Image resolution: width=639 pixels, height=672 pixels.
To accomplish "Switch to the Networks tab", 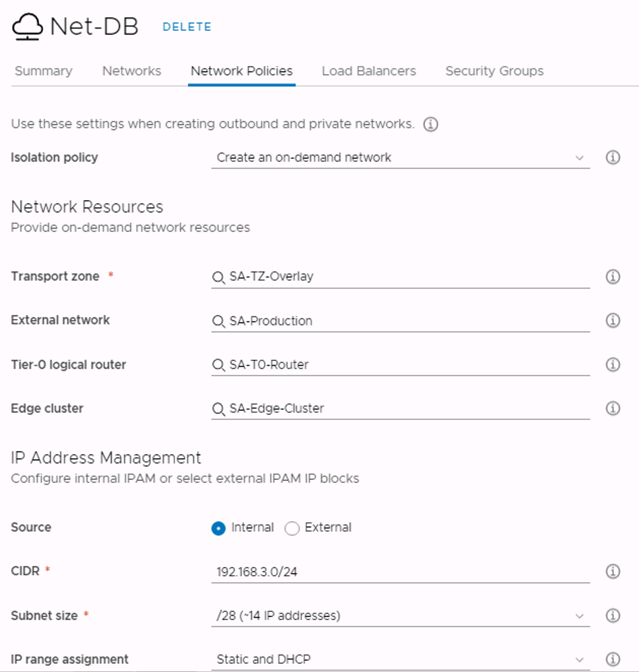I will (132, 71).
